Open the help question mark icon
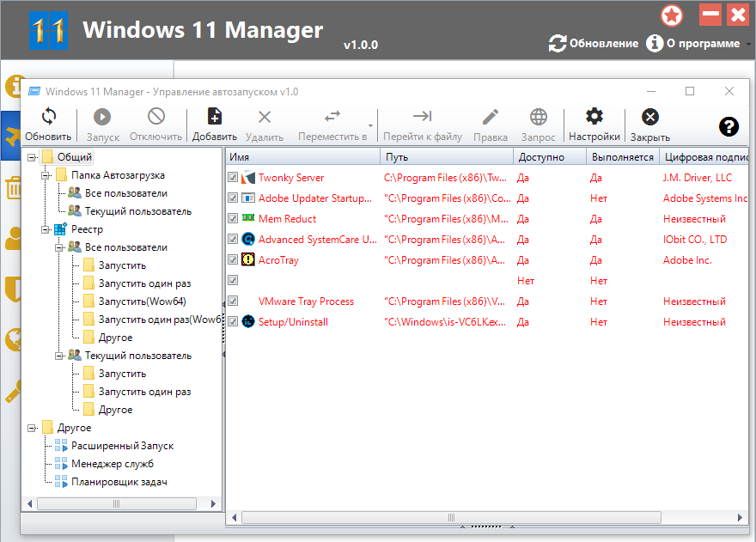This screenshot has height=542, width=756. click(729, 125)
